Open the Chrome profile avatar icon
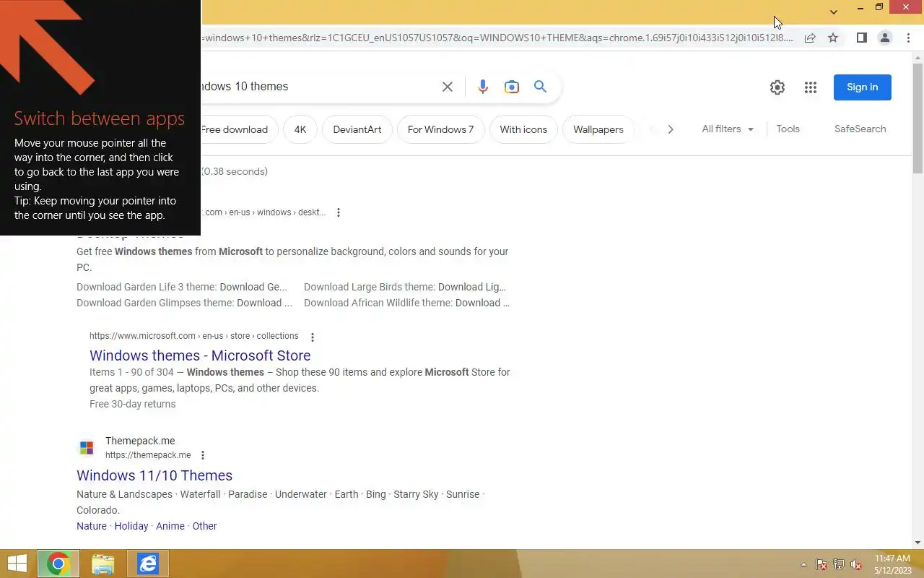The width and height of the screenshot is (924, 578). pyautogui.click(x=884, y=38)
